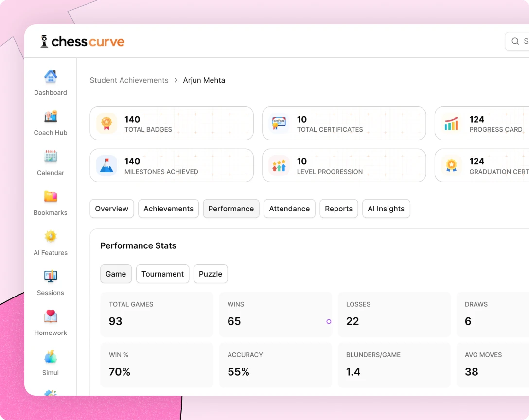The image size is (529, 420).
Task: Select the Puzzle stats filter
Action: coord(211,274)
